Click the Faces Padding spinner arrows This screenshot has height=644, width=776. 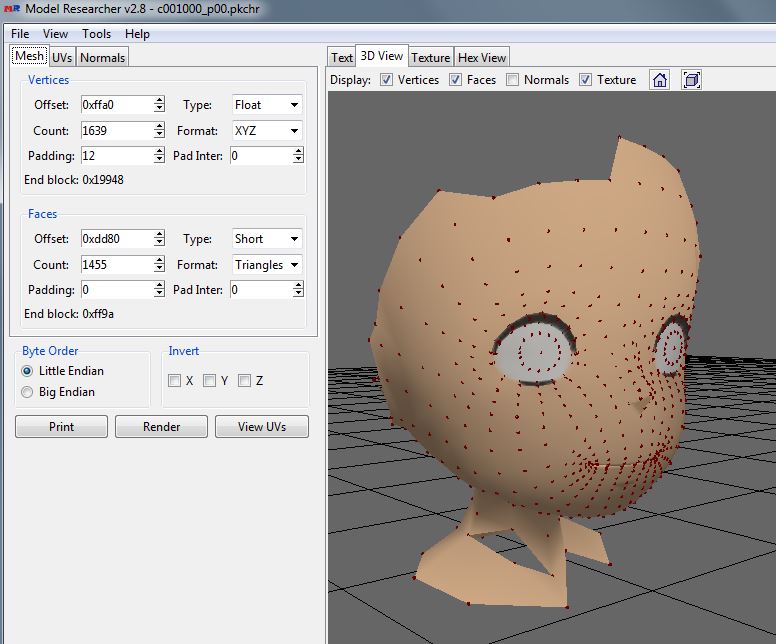coord(159,290)
